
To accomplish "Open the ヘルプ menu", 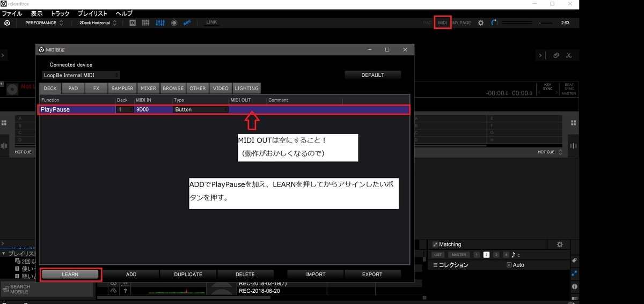I will tap(124, 13).
